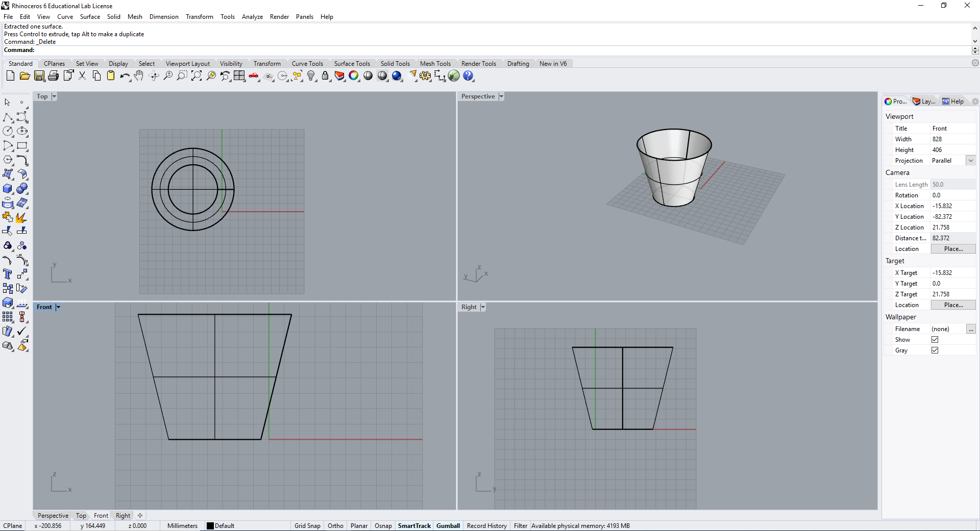Select the Text object tool
The height and width of the screenshot is (531, 980).
[8, 274]
